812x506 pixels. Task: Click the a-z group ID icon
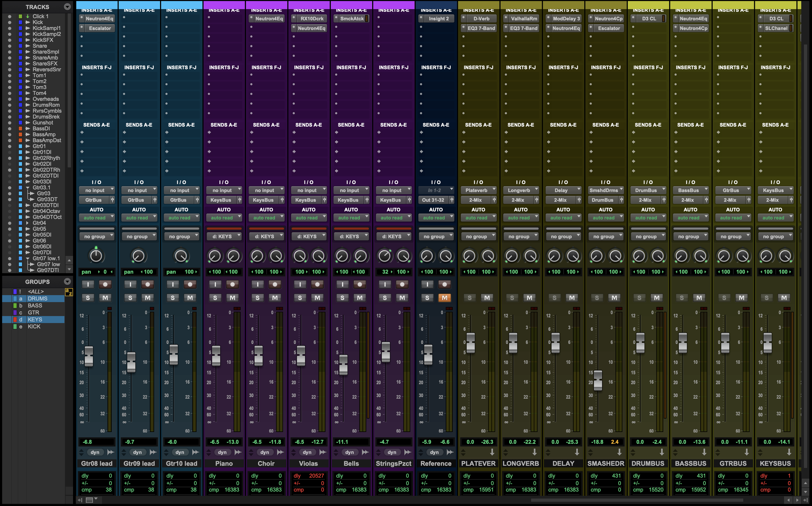click(69, 292)
